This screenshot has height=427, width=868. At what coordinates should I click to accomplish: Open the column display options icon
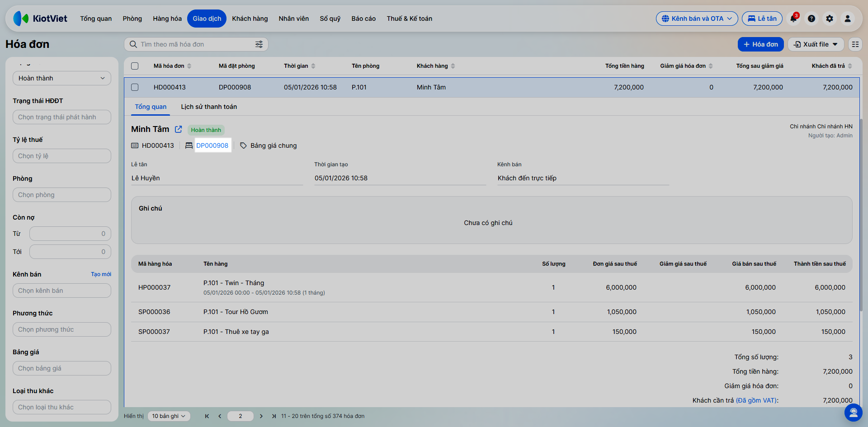coord(855,44)
